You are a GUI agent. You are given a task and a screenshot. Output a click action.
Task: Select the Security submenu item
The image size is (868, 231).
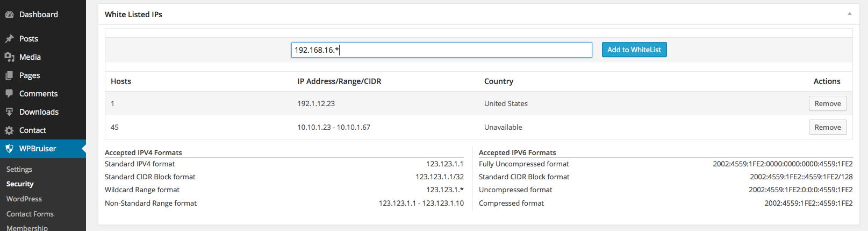pyautogui.click(x=20, y=184)
